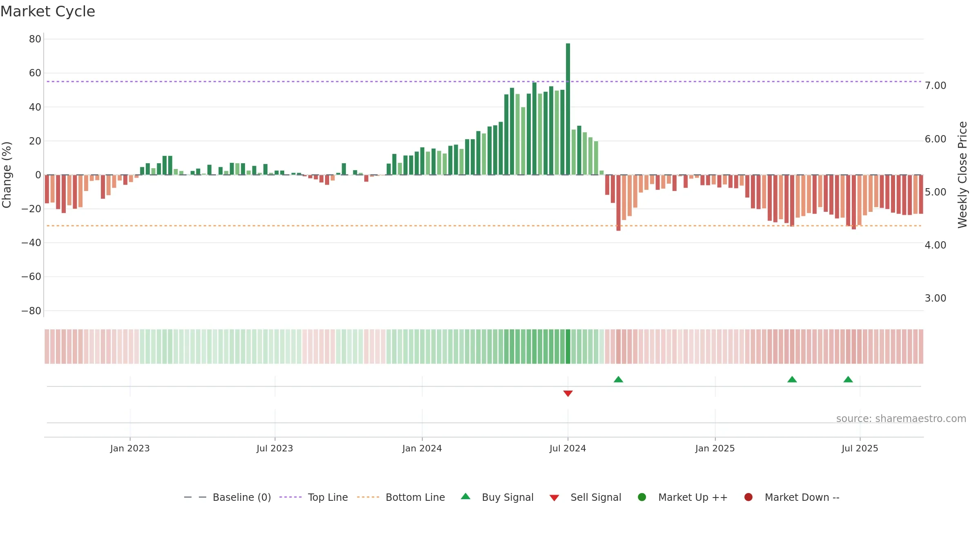Click the 7.00 price tick label
The width and height of the screenshot is (980, 551).
pyautogui.click(x=935, y=86)
